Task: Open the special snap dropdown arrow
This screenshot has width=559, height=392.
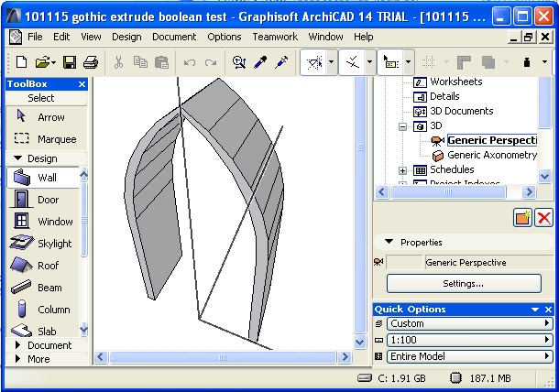Action: click(x=369, y=62)
